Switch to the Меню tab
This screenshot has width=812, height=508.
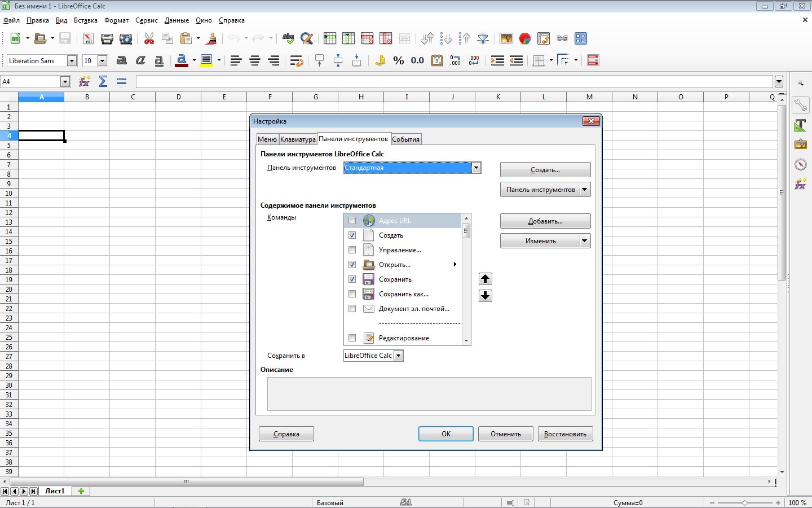point(267,139)
